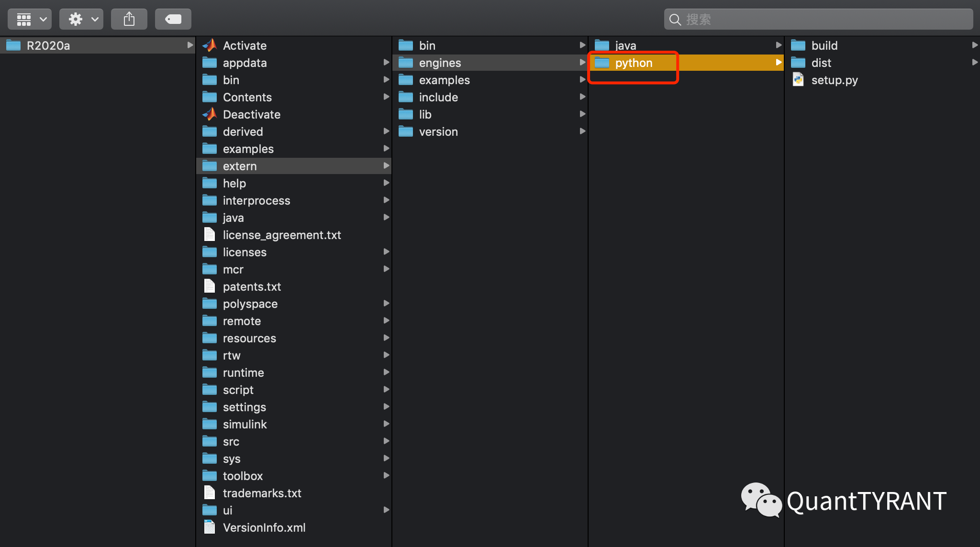This screenshot has width=980, height=547.
Task: Select the license_agreement.txt document icon
Action: tap(210, 235)
